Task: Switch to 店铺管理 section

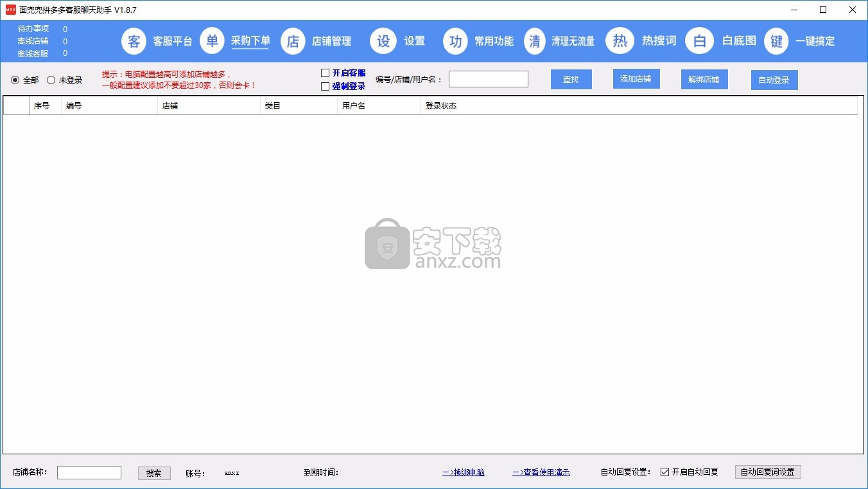Action: tap(331, 41)
